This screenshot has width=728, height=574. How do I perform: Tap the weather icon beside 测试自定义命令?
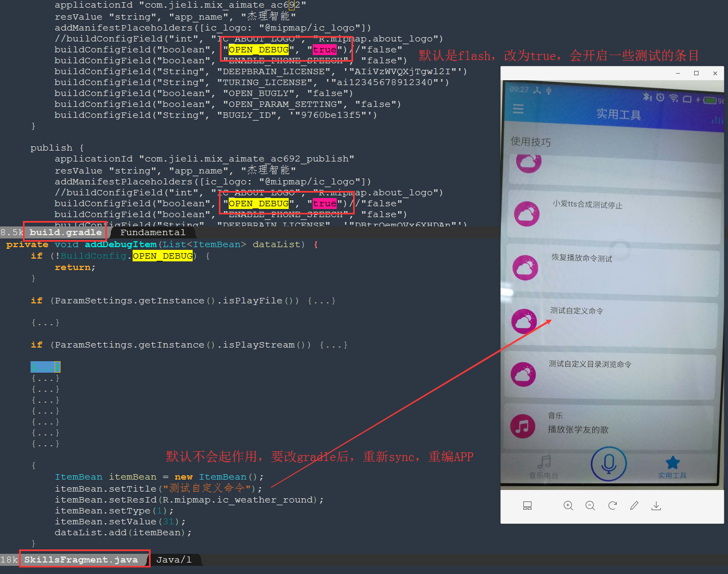pos(524,321)
